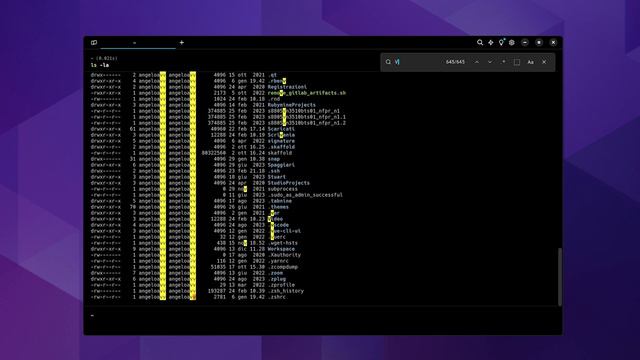Screen dimensions: 640x360
Task: Close the find bar
Action: coord(544,62)
